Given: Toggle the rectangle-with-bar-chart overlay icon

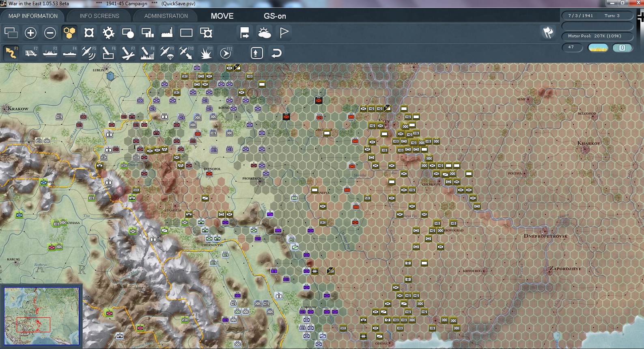Looking at the screenshot, I should 147,33.
